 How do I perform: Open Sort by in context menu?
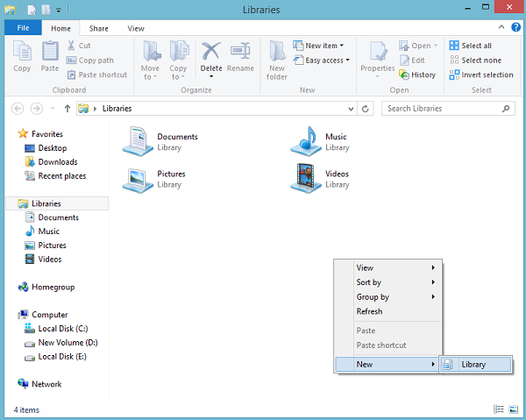388,282
